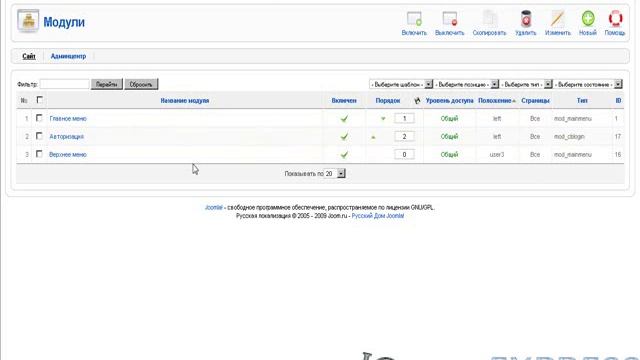The width and height of the screenshot is (640, 360).
Task: Click the Включить toolbar icon
Action: pos(414,19)
